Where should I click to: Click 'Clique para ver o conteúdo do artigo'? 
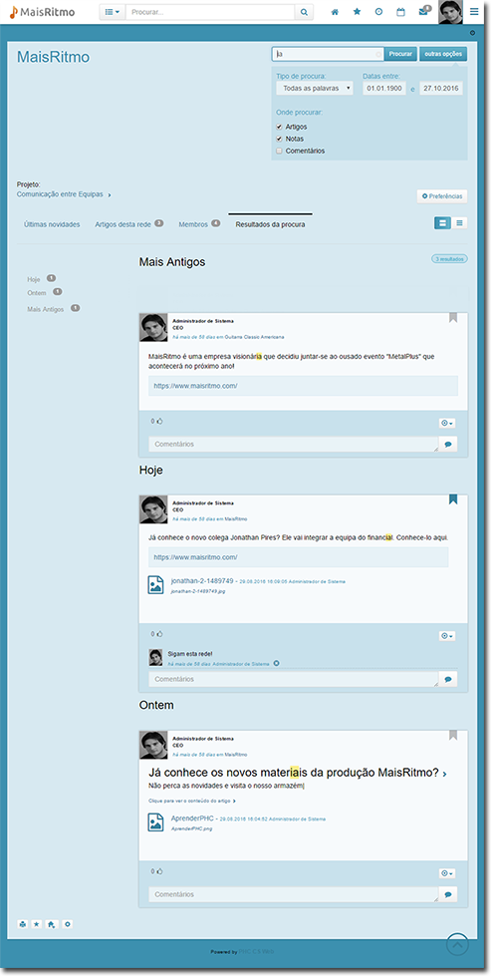coord(192,800)
